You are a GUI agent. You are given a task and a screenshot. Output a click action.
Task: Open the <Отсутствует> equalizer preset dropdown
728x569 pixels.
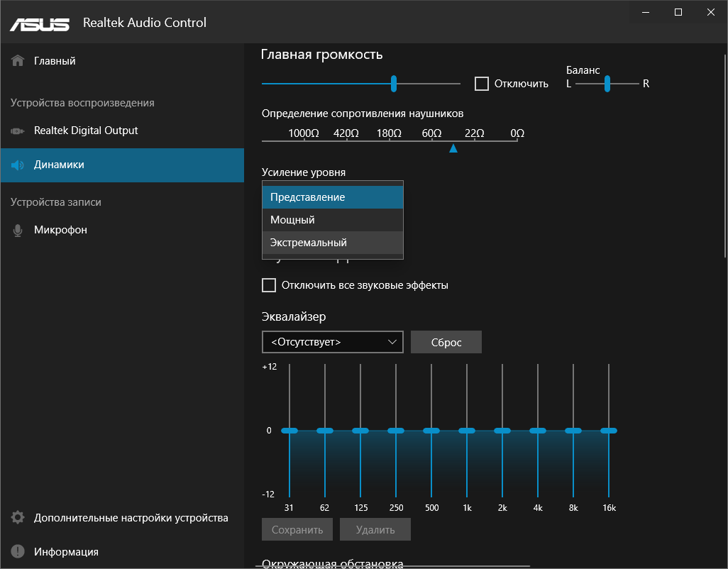332,341
